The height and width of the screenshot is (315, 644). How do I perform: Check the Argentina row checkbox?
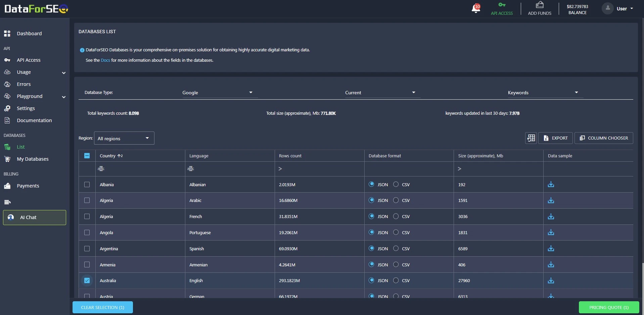(x=87, y=249)
